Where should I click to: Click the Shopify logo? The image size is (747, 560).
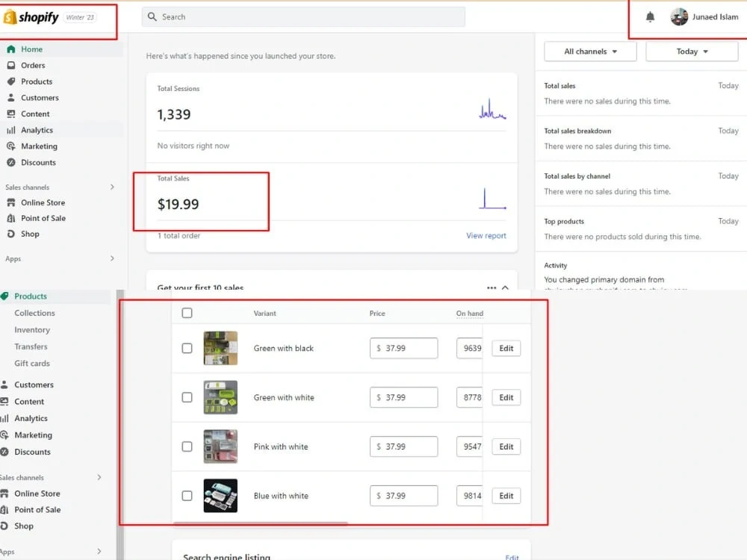pos(31,17)
